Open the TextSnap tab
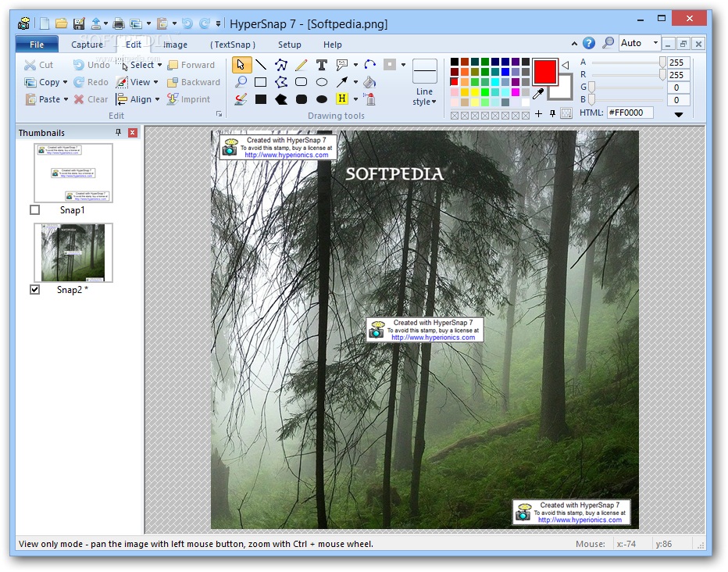Viewport: 728px width, 572px height. [x=233, y=45]
